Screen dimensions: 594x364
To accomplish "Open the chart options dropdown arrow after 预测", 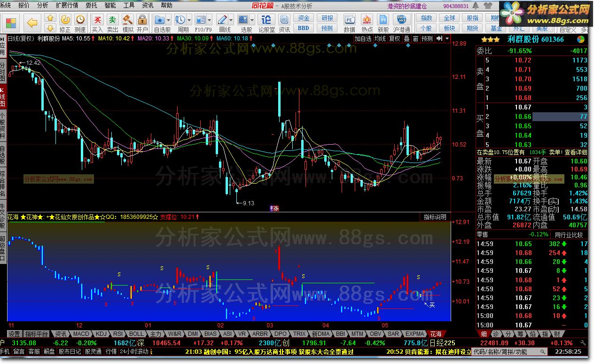I will click(x=447, y=39).
